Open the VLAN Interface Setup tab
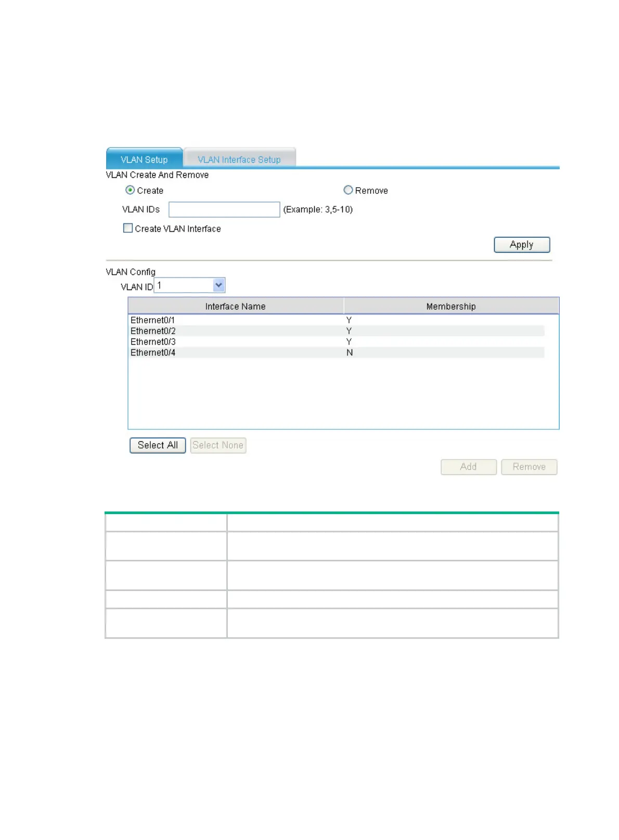The image size is (619, 840). click(239, 159)
